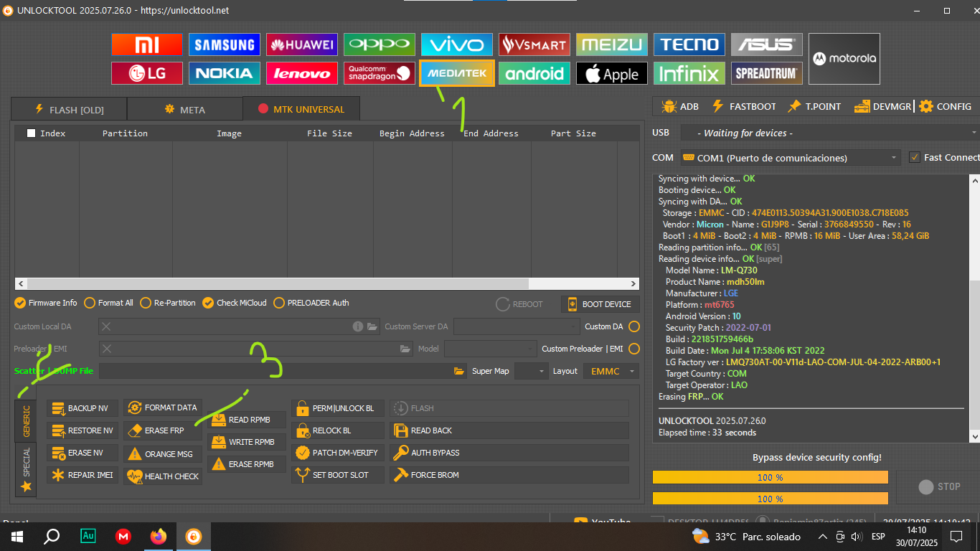The width and height of the screenshot is (980, 551).
Task: Open the Lenovo brand tile
Action: click(302, 73)
